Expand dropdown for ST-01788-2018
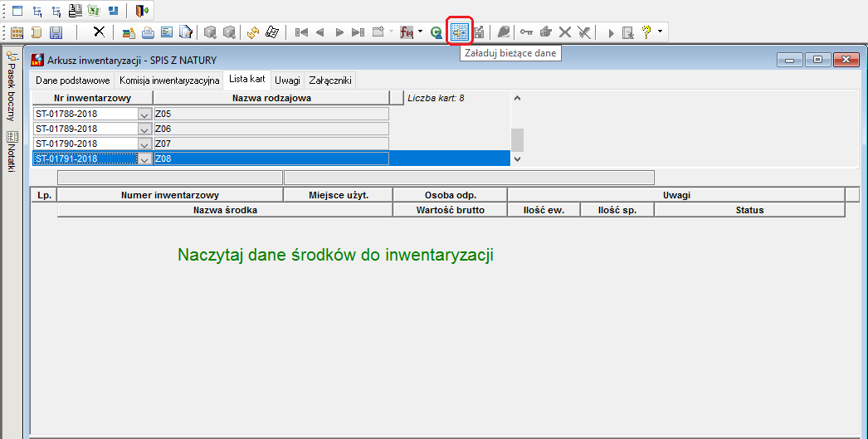 144,114
